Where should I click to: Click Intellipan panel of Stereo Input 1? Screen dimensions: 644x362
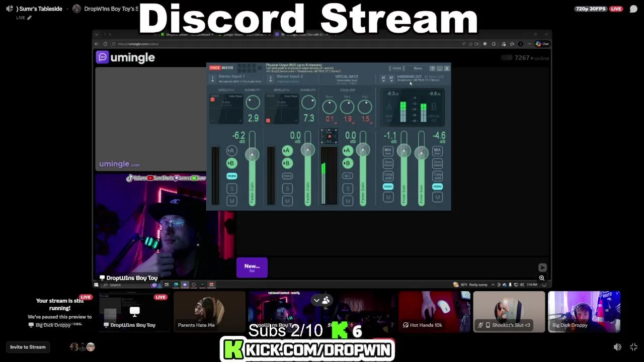click(x=226, y=108)
